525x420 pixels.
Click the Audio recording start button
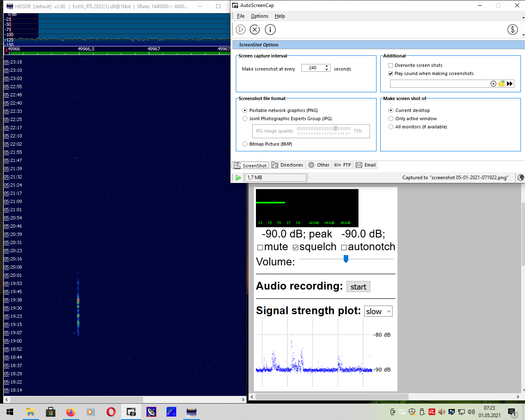coord(358,287)
